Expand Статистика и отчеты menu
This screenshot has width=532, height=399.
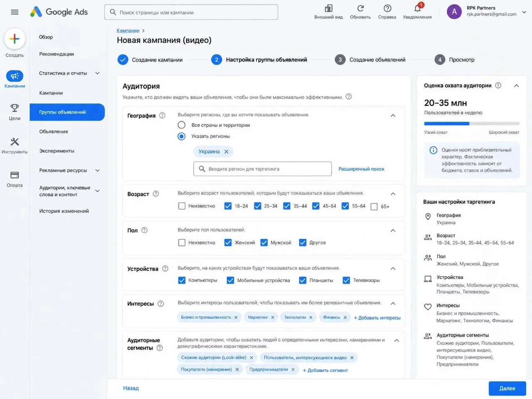pos(97,73)
